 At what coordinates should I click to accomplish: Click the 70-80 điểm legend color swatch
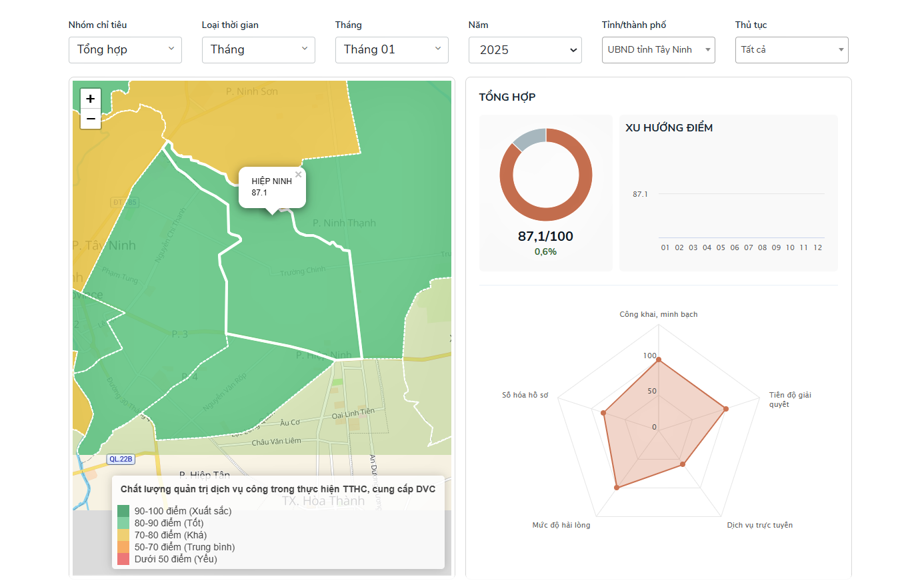pyautogui.click(x=123, y=535)
